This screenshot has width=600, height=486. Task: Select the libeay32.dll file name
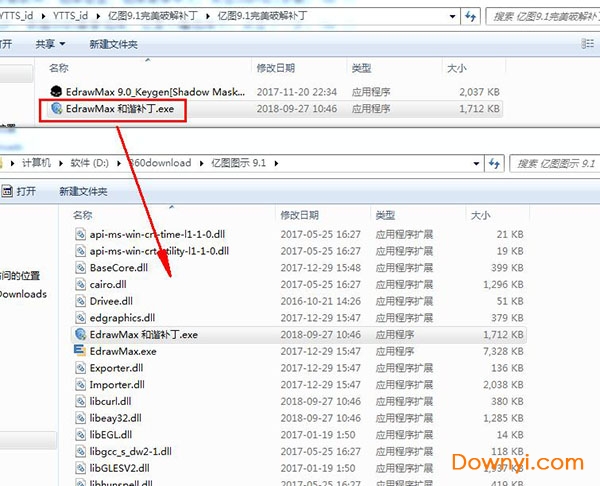(116, 418)
